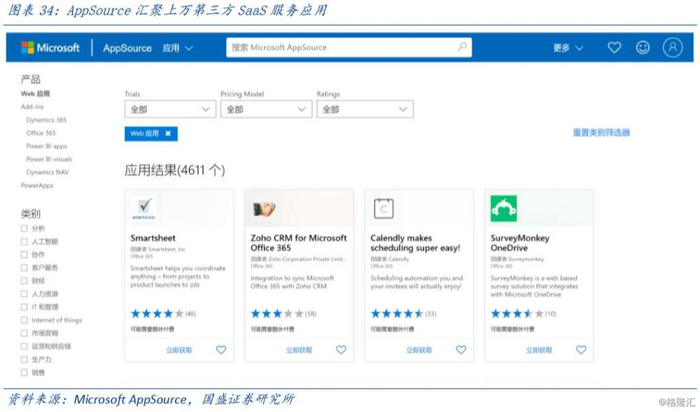Screen dimensions: 700x412
Task: Click the Smartsheet app logo
Action: [x=144, y=208]
